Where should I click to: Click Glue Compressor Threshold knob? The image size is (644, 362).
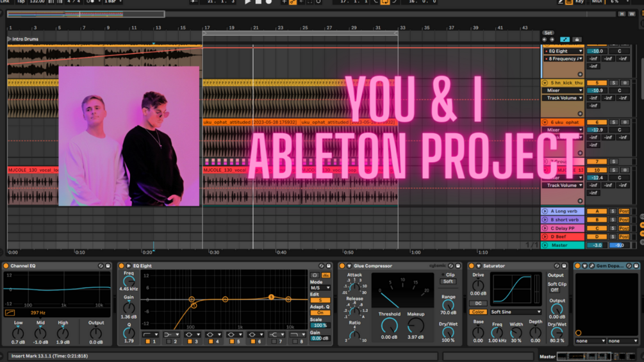(389, 326)
